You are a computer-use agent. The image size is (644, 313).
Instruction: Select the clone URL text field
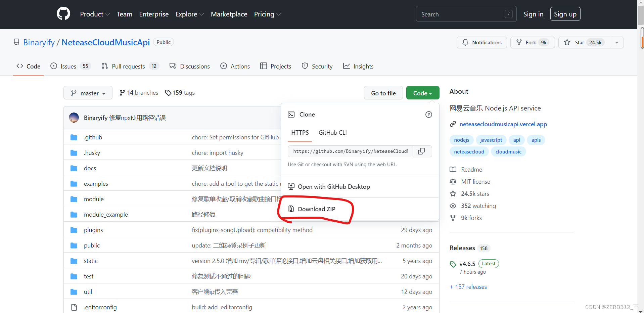coord(351,151)
